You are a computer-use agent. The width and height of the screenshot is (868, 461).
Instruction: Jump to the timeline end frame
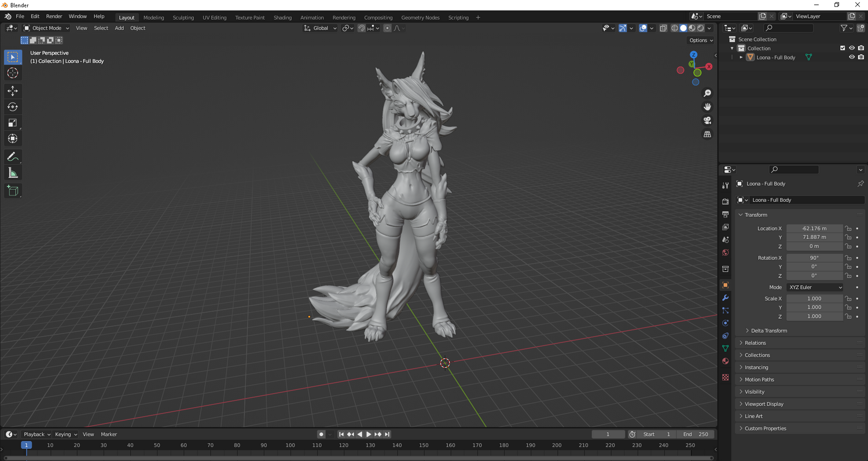coord(387,434)
